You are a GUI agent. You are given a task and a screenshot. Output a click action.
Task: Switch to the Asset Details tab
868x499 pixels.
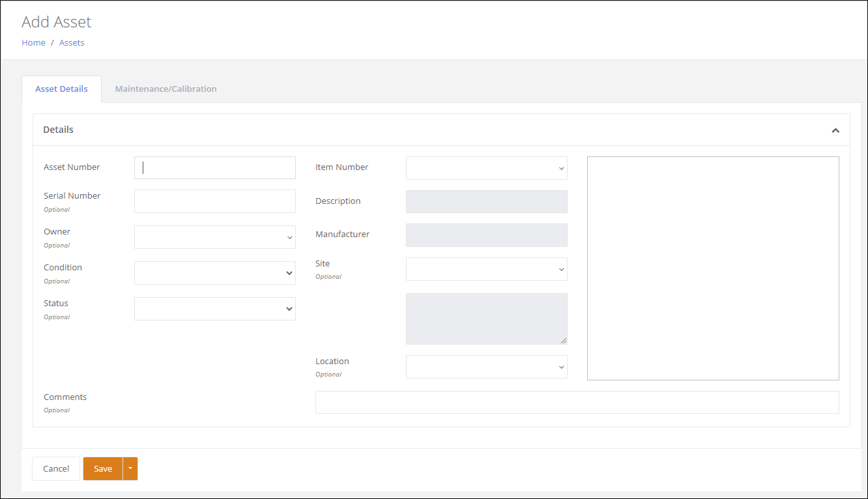coord(61,89)
